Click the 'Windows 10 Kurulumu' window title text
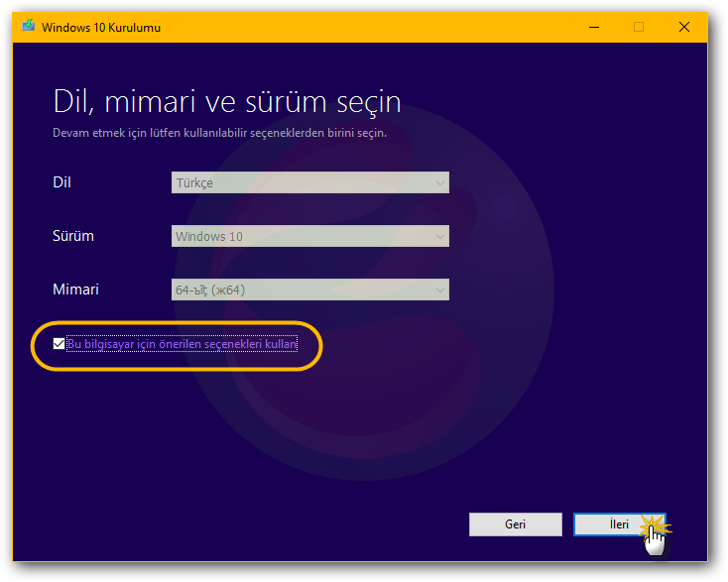The image size is (728, 582). [101, 28]
